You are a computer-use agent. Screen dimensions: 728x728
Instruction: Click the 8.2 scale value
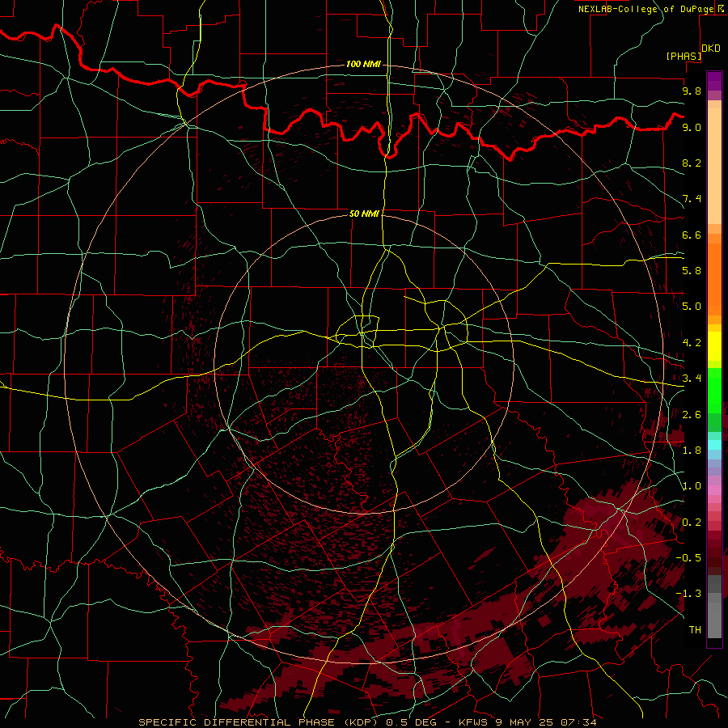click(692, 163)
